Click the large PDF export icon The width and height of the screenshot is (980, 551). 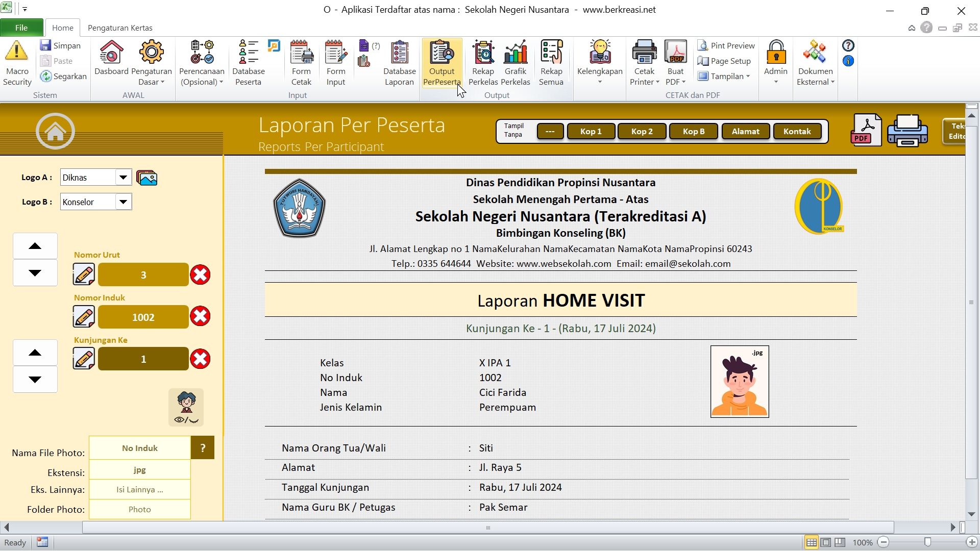(866, 130)
